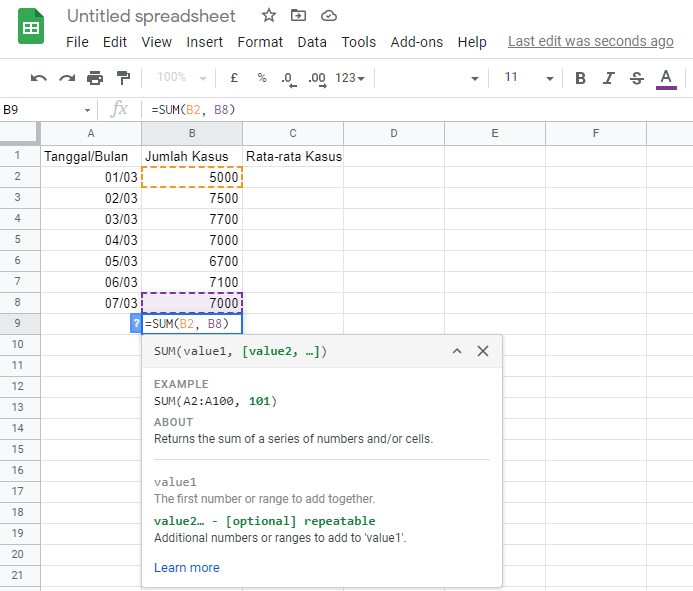Viewport: 693px width, 591px height.
Task: Select the Jumlah Kasus cell
Action: click(x=192, y=156)
